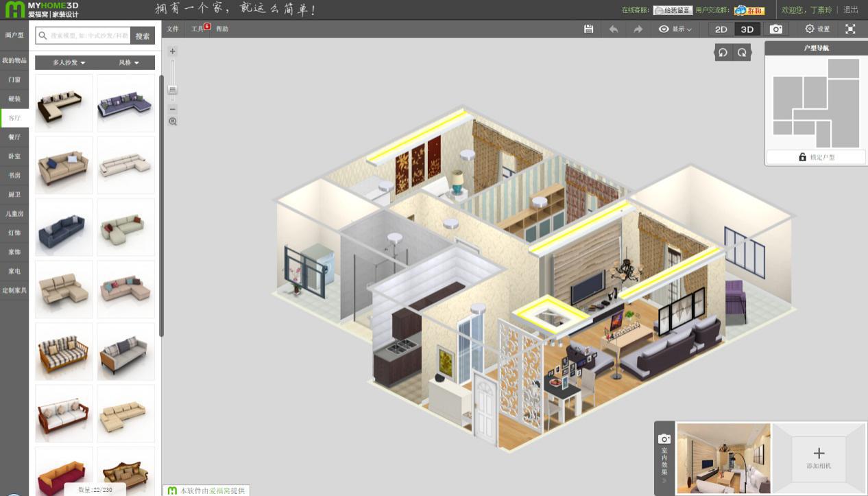Rotate view clockwise
This screenshot has height=496, width=868.
742,52
